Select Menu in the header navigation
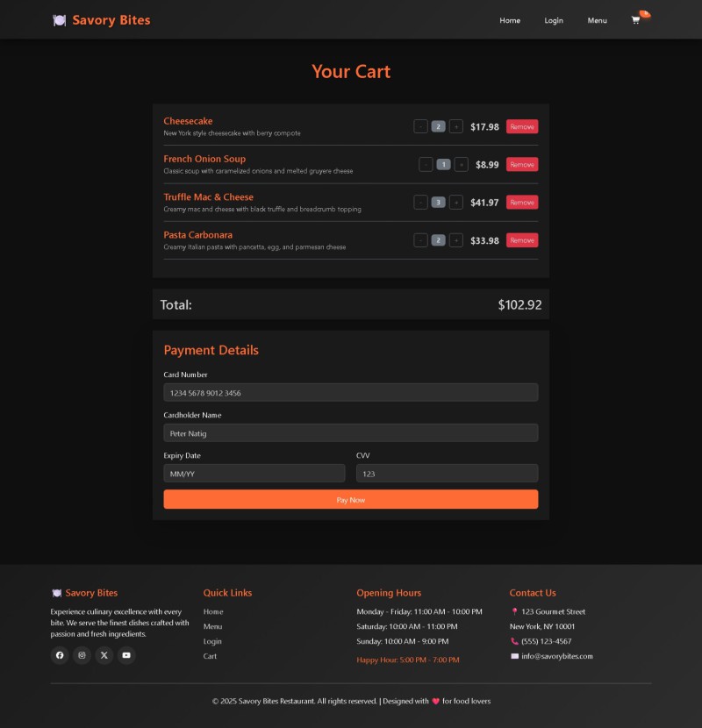Image resolution: width=702 pixels, height=728 pixels. click(597, 20)
